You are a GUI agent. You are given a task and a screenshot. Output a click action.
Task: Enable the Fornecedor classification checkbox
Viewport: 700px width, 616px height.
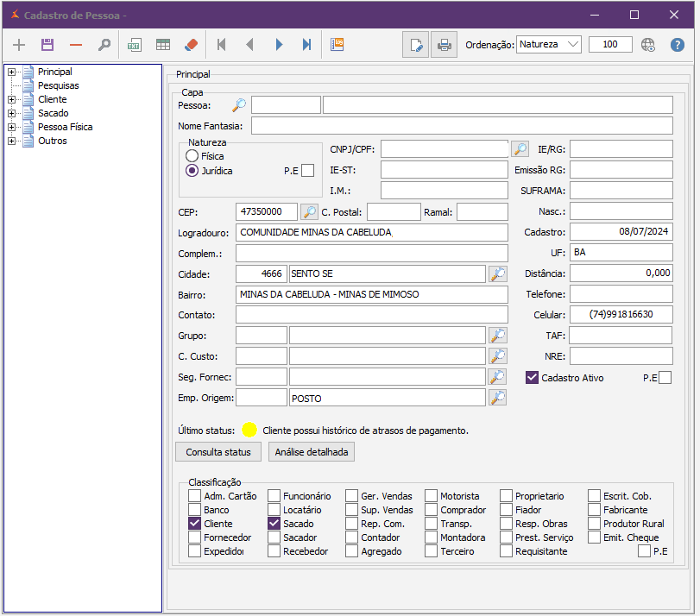[x=194, y=537]
